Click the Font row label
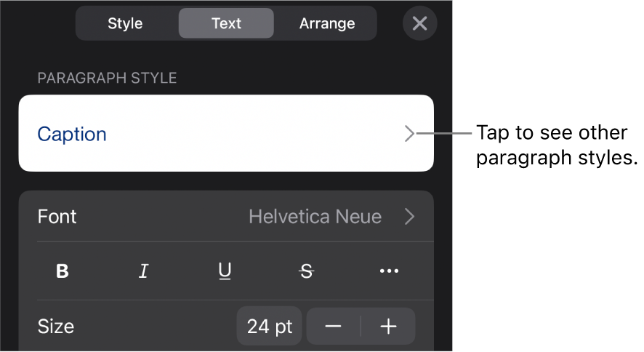 click(x=57, y=217)
